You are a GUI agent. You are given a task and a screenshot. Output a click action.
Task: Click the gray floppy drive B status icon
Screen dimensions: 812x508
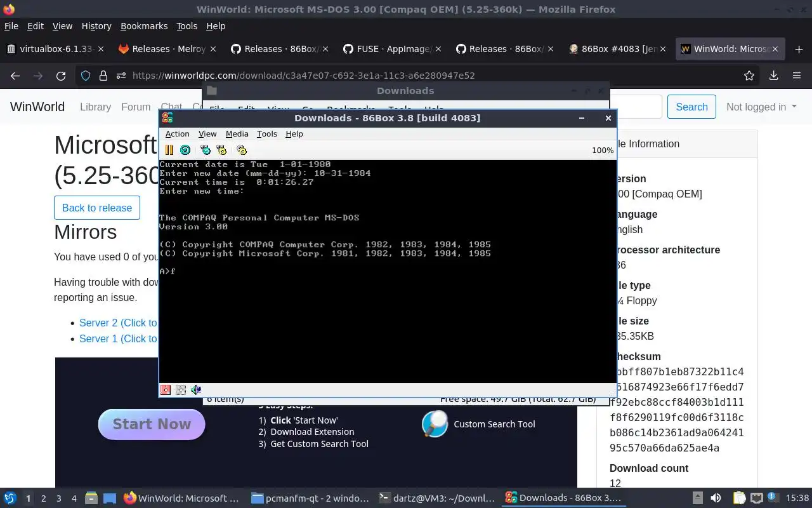[x=181, y=390]
